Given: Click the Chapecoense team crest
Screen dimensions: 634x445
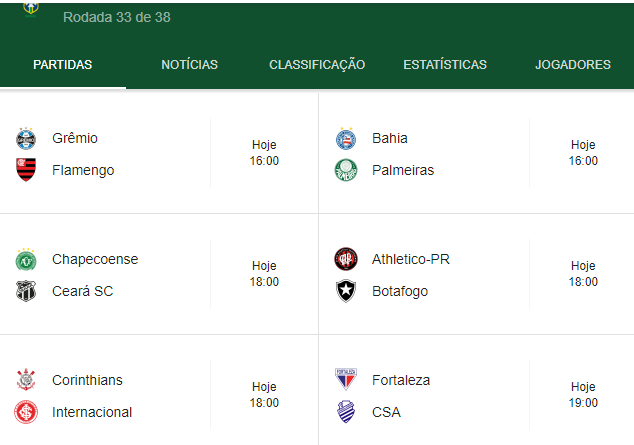Looking at the screenshot, I should [26, 259].
